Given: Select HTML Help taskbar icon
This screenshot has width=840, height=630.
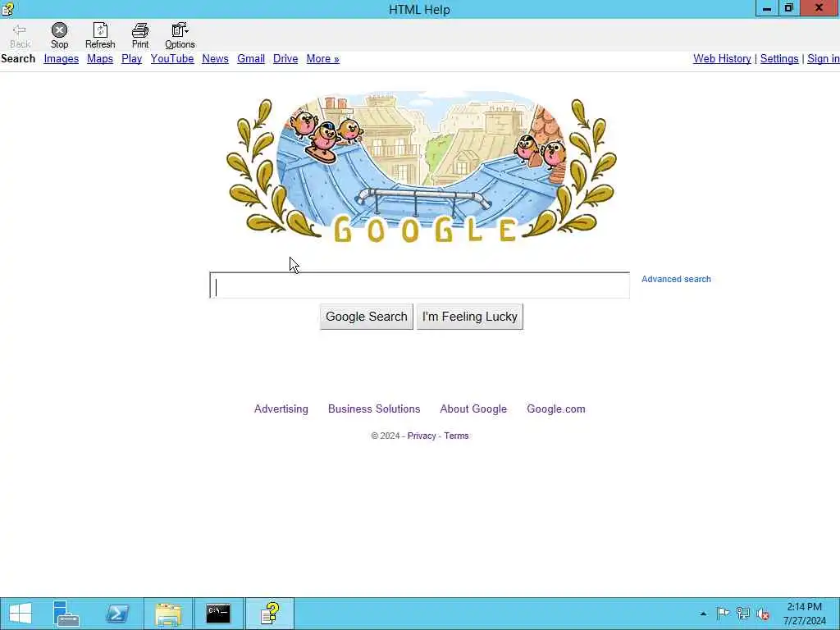Looking at the screenshot, I should click(270, 614).
